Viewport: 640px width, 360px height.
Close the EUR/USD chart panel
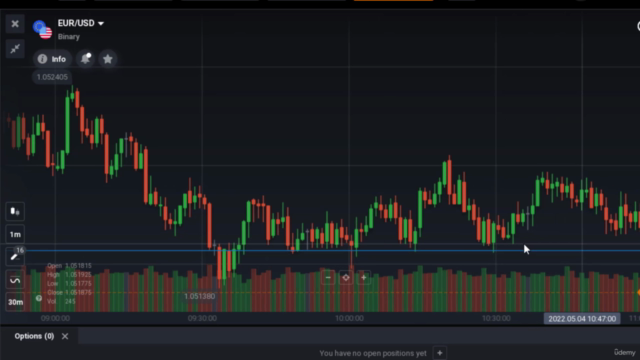tap(15, 24)
